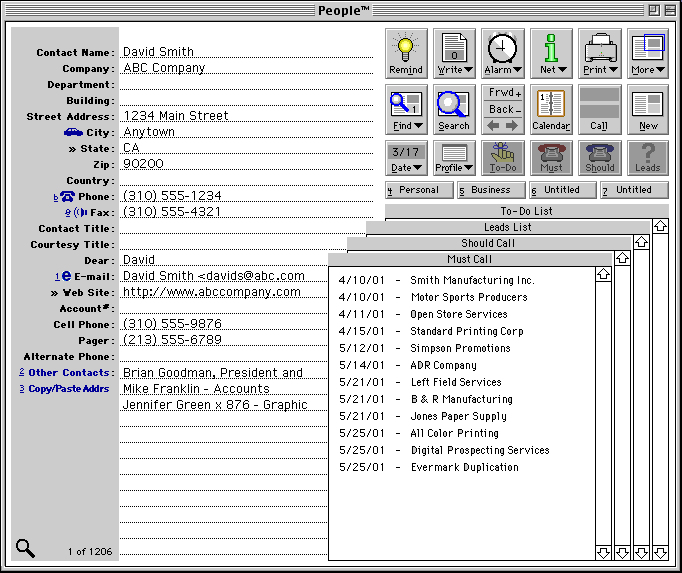The width and height of the screenshot is (682, 573).
Task: Click the Must telephone icon
Action: 551,157
